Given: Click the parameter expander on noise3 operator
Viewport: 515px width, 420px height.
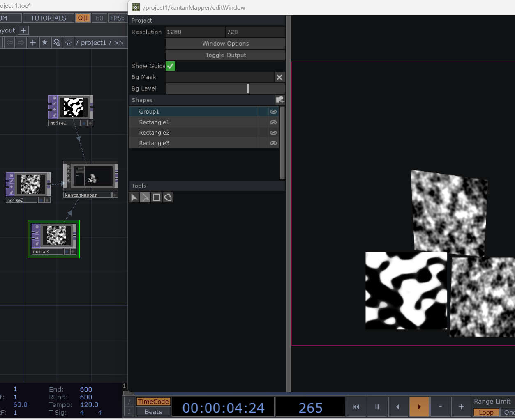Looking at the screenshot, I should point(72,252).
